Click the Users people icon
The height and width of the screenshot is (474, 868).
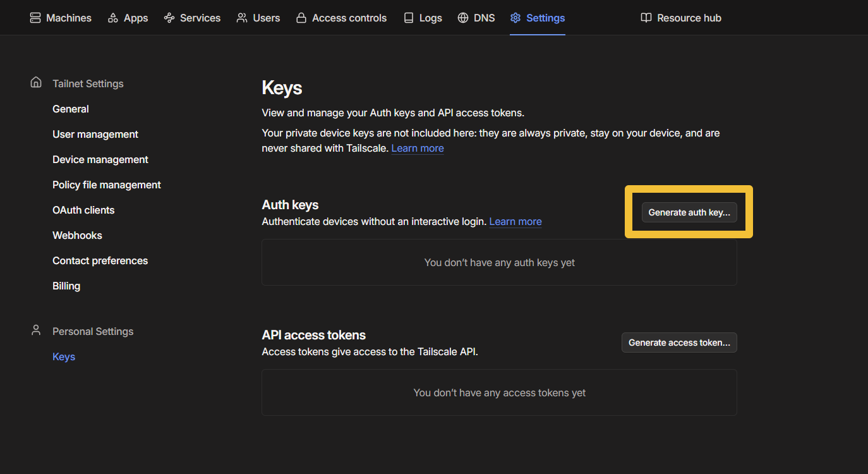[242, 18]
